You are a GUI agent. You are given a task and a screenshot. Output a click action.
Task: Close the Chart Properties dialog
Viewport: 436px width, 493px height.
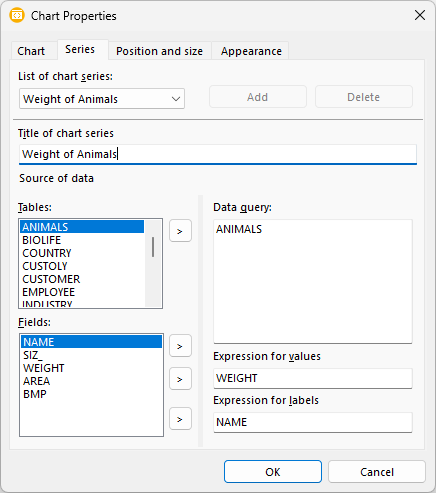[x=420, y=15]
